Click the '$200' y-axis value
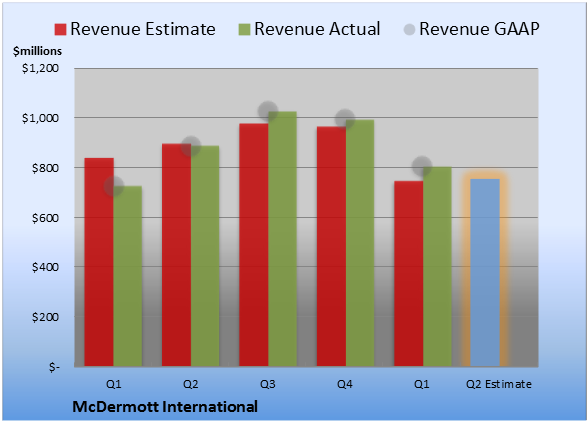The image size is (588, 422). click(x=45, y=317)
